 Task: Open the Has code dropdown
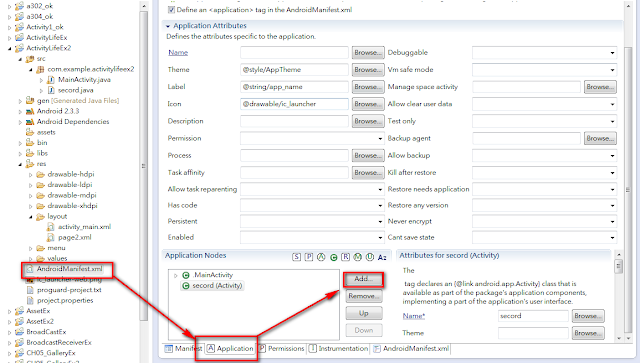point(380,206)
